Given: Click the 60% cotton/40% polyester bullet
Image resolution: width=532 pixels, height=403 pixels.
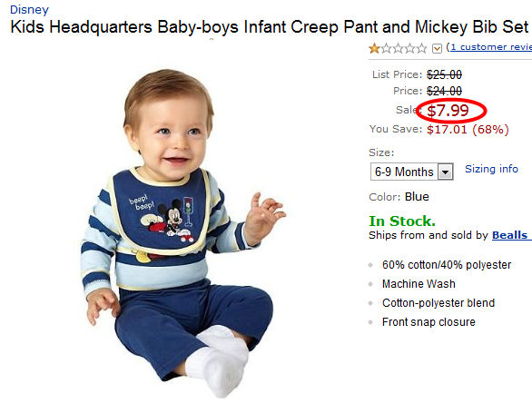Looking at the screenshot, I should (447, 265).
